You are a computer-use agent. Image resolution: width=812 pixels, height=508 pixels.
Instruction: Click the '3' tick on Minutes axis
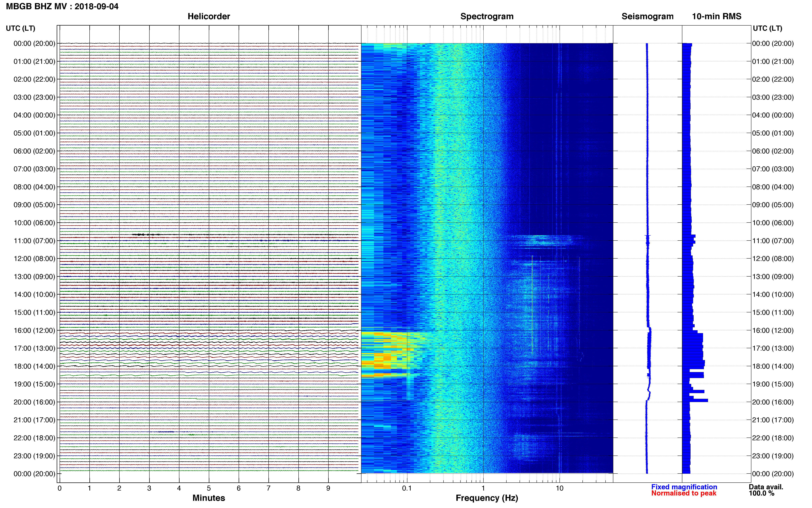pyautogui.click(x=149, y=488)
